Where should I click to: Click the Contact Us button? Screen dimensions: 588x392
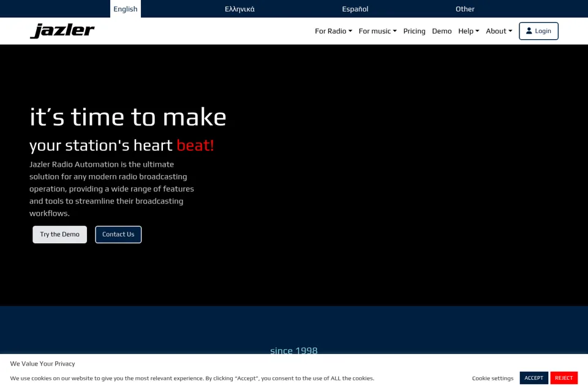click(x=118, y=235)
